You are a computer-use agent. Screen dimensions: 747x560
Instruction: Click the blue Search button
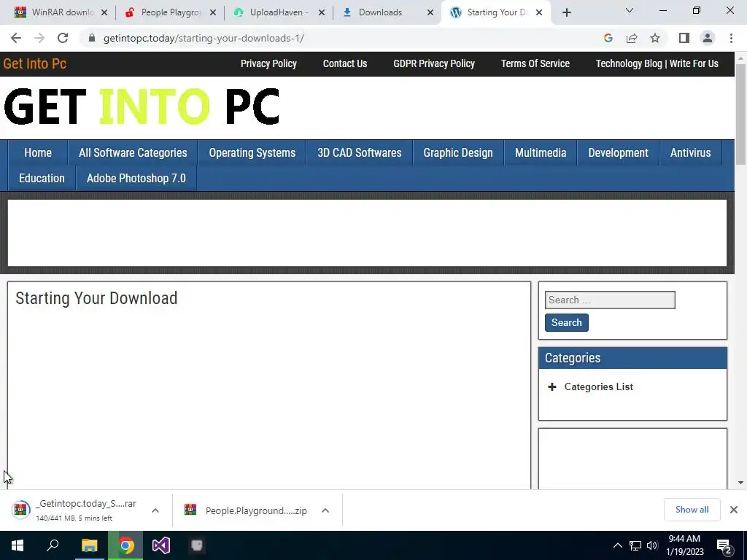pyautogui.click(x=566, y=322)
